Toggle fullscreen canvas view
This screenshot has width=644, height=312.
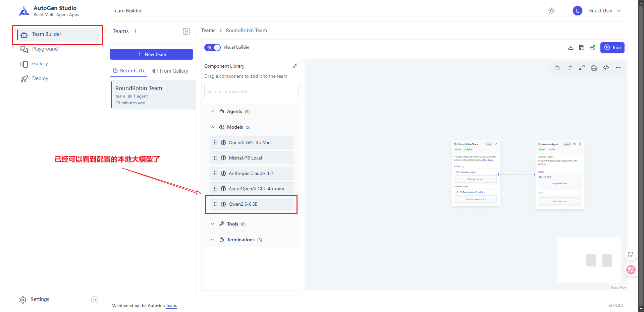click(582, 68)
